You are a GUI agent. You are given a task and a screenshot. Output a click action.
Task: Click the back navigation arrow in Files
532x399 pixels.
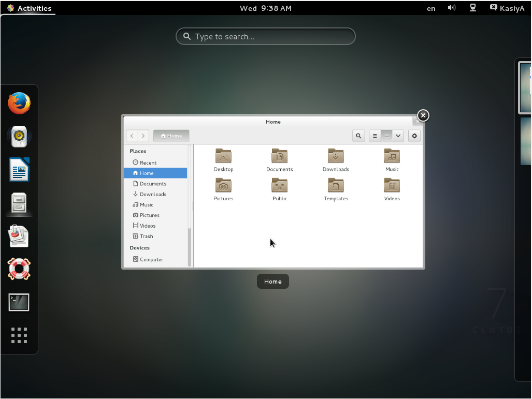(132, 136)
